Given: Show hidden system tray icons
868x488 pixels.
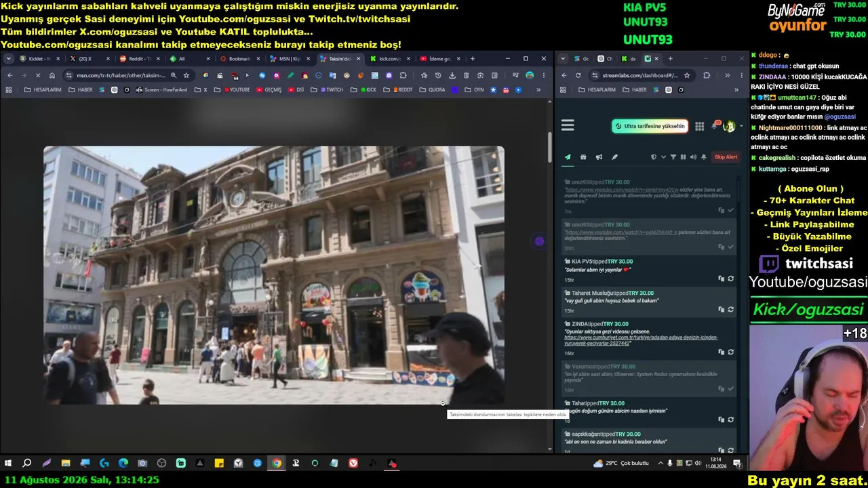Looking at the screenshot, I should pyautogui.click(x=661, y=464).
